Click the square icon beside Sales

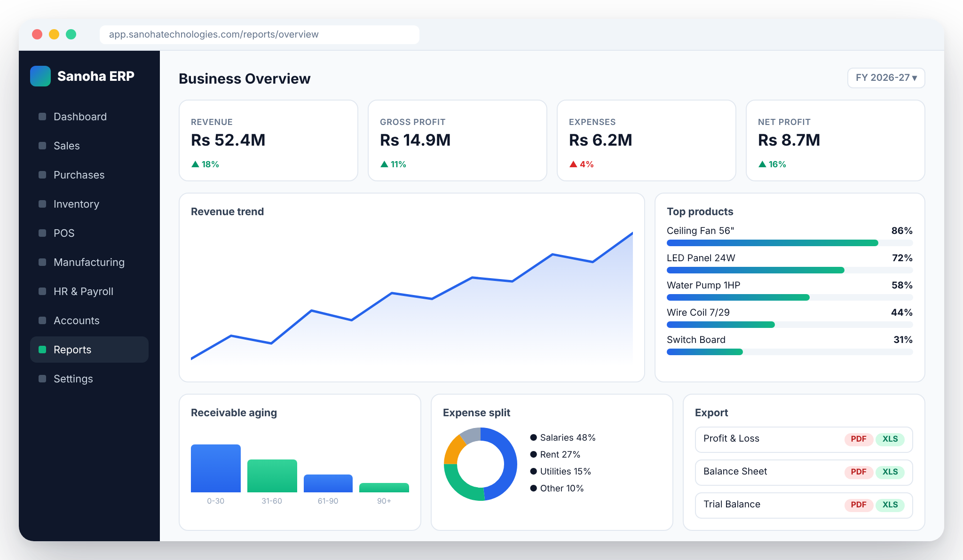click(42, 146)
